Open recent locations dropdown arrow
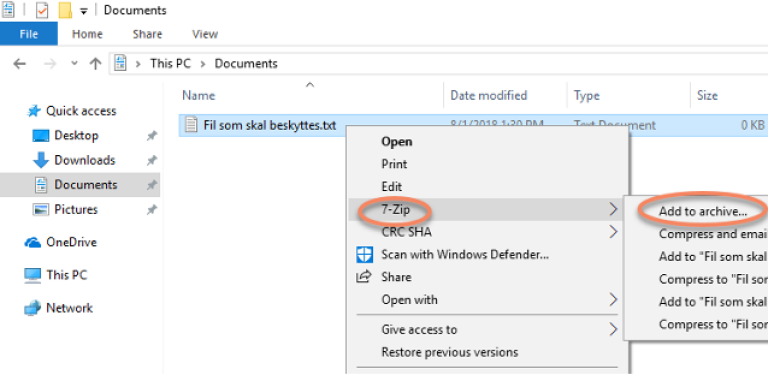 pyautogui.click(x=74, y=63)
